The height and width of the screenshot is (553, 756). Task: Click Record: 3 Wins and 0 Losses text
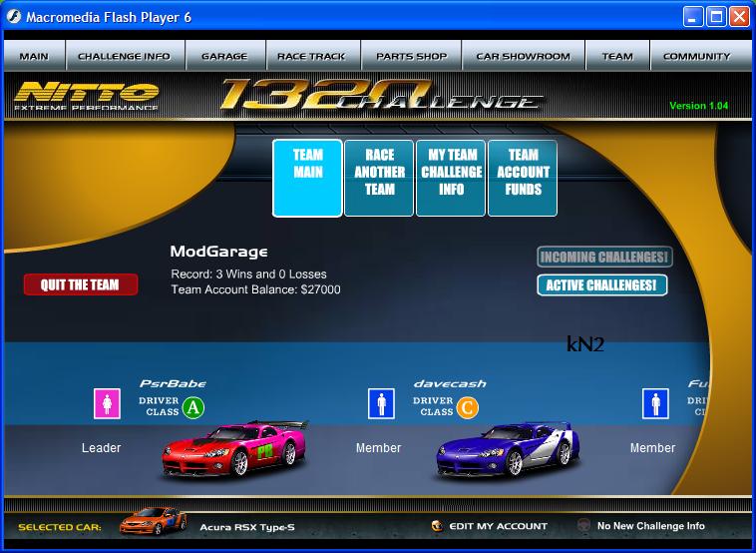point(248,275)
